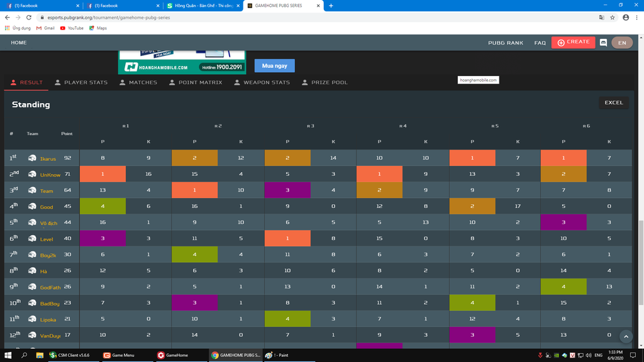644x362 pixels.
Task: Open Maps bookmark
Action: [98, 28]
